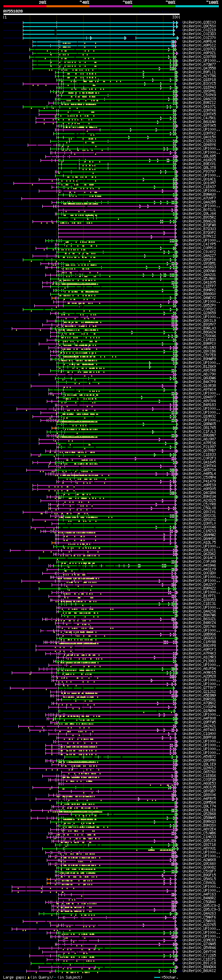Select the UniRef100_Q01AC1 label

(x=199, y=179)
